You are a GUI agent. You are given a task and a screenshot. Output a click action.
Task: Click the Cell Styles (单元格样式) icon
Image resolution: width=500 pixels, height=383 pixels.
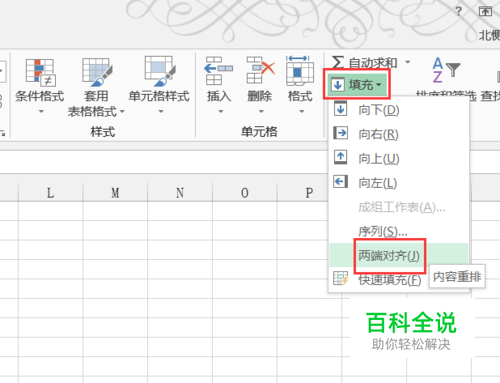coord(160,71)
